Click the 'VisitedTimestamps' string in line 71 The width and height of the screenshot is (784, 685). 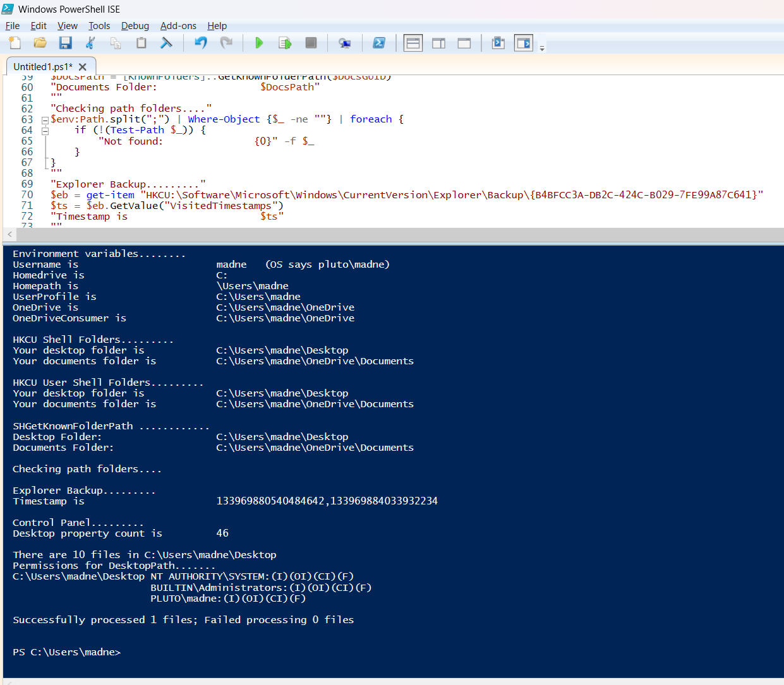click(220, 206)
